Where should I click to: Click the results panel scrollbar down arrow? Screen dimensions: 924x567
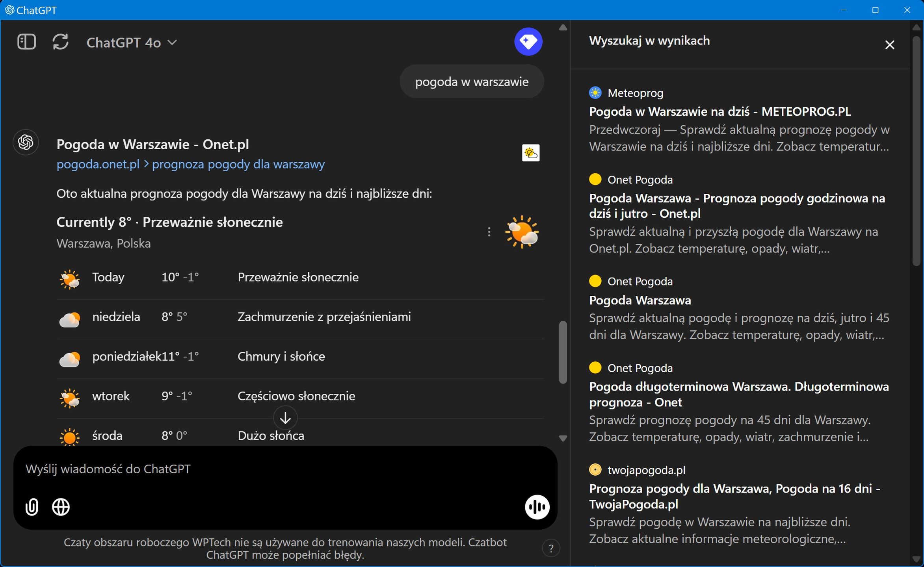coord(917,560)
